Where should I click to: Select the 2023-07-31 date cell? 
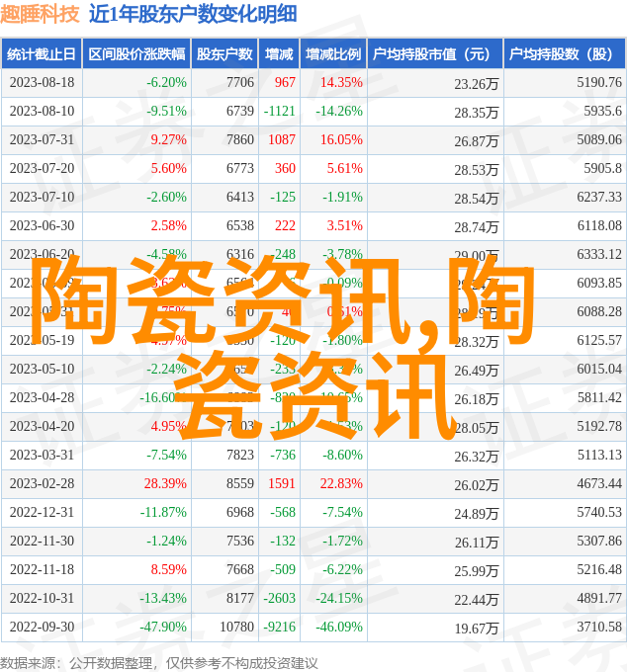(x=42, y=139)
